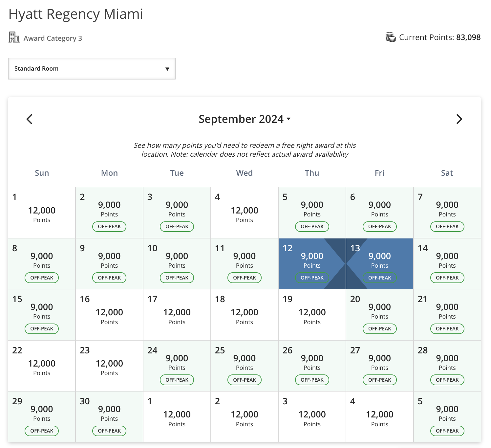
Task: Click the Tue column header
Action: coord(177,173)
